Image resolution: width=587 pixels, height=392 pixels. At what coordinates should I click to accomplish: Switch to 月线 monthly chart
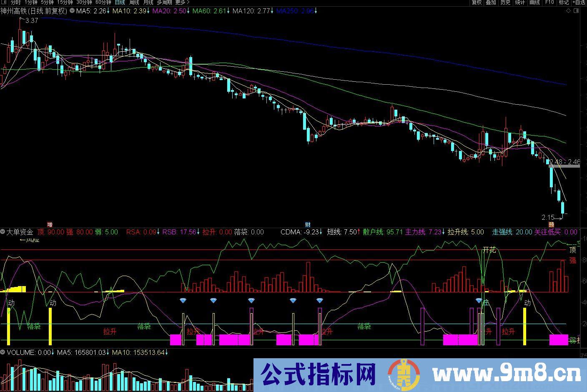tap(148, 3)
